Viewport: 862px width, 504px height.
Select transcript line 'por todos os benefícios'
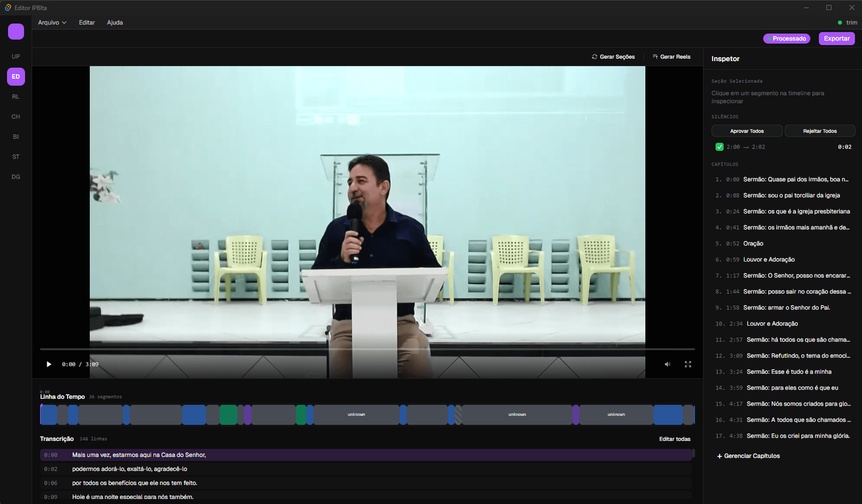point(366,483)
